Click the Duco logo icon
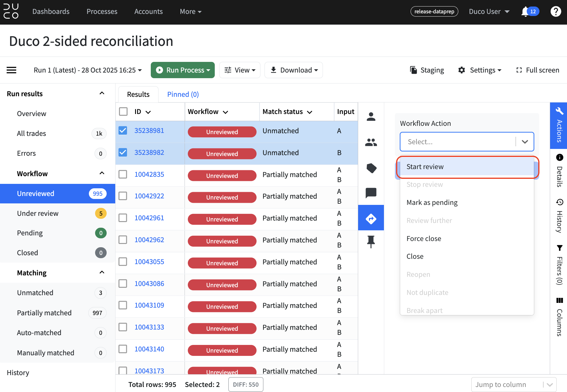 [11, 11]
